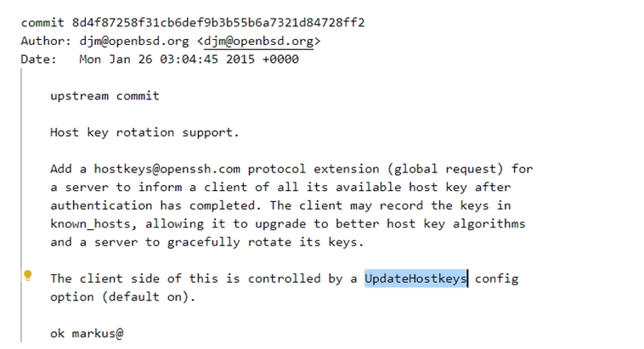Click the 'Author:' label
Image resolution: width=644 pixels, height=349 pixels.
[46, 41]
